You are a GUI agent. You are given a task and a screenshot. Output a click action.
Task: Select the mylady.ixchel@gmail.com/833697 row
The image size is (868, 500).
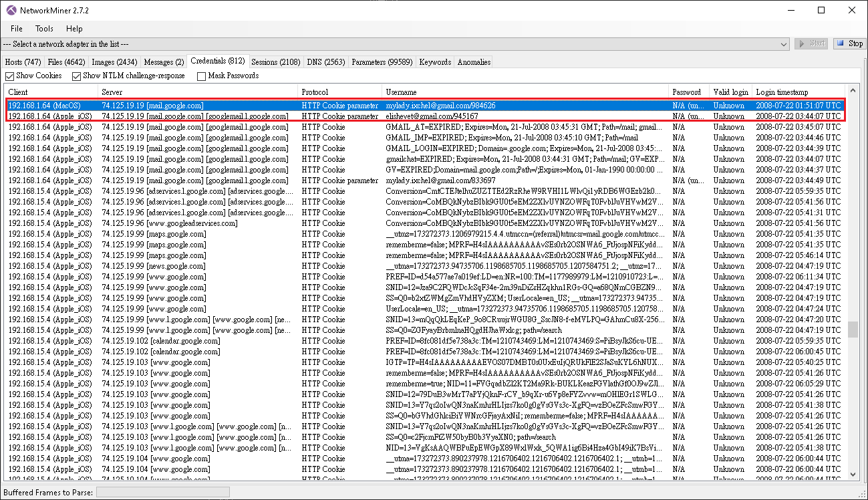coord(426,180)
